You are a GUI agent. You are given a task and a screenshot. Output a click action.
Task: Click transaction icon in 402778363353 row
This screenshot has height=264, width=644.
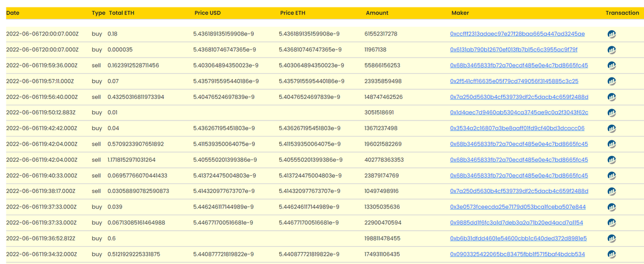(611, 160)
